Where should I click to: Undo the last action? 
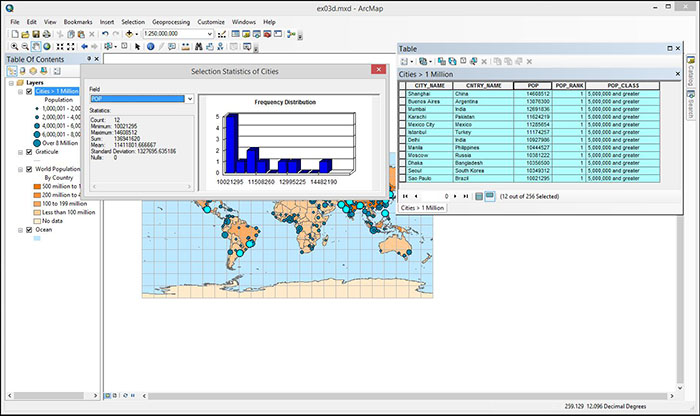tap(105, 34)
